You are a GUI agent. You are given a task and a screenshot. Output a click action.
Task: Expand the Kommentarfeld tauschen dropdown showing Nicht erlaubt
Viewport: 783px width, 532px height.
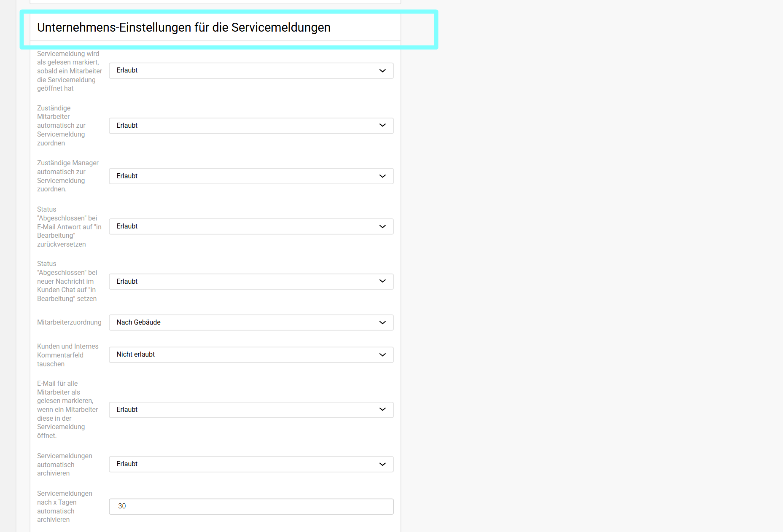tap(251, 355)
